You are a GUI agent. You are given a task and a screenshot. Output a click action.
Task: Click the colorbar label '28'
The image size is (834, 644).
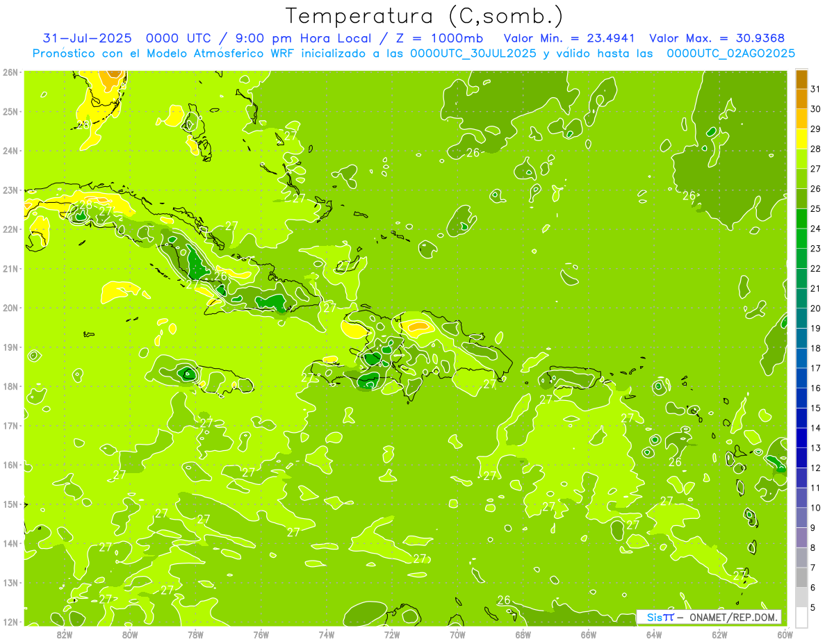click(816, 149)
